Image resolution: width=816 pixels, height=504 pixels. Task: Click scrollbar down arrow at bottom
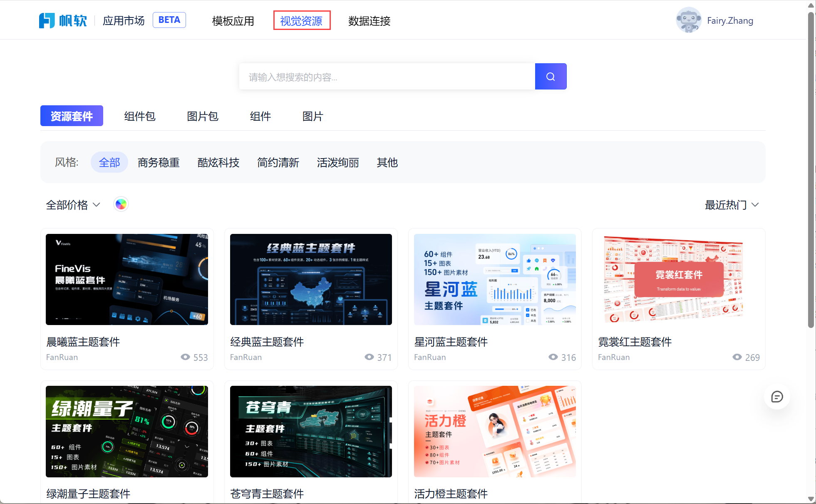(x=811, y=499)
